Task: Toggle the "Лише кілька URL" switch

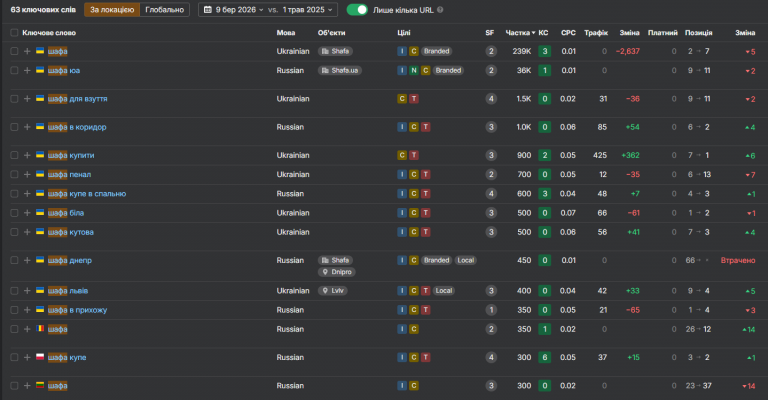Action: (357, 10)
